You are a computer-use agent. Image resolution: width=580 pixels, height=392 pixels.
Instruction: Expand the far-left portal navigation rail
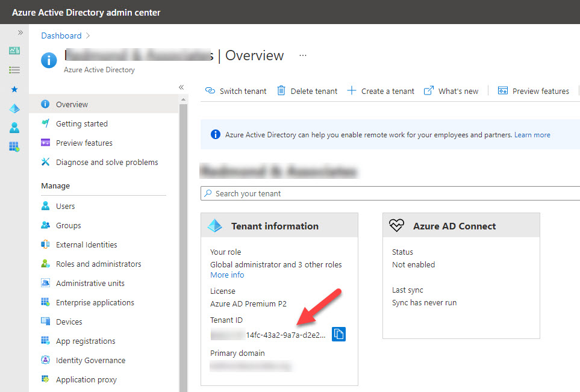pyautogui.click(x=20, y=33)
